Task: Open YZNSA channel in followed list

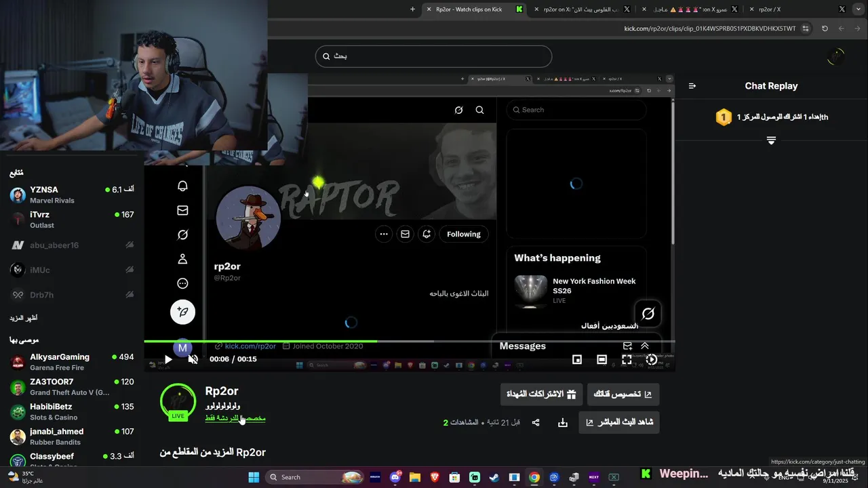Action: [x=72, y=195]
